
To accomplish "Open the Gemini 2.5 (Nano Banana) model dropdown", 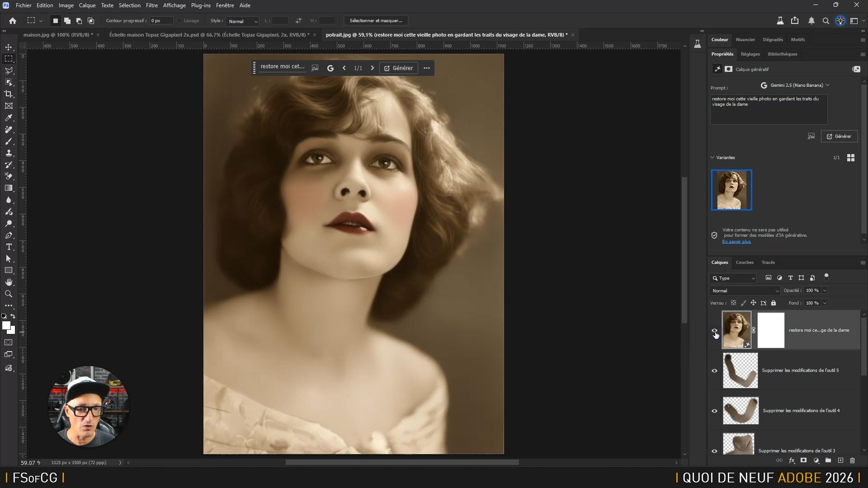I will click(x=795, y=85).
